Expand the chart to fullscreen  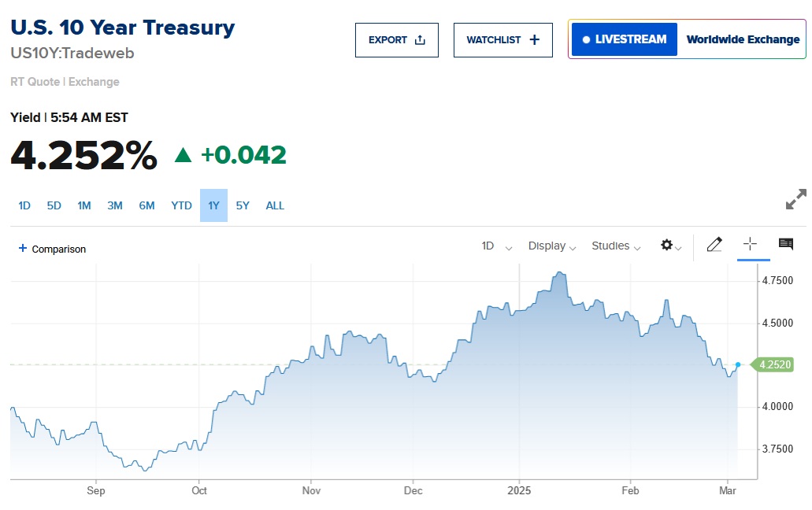pos(796,199)
